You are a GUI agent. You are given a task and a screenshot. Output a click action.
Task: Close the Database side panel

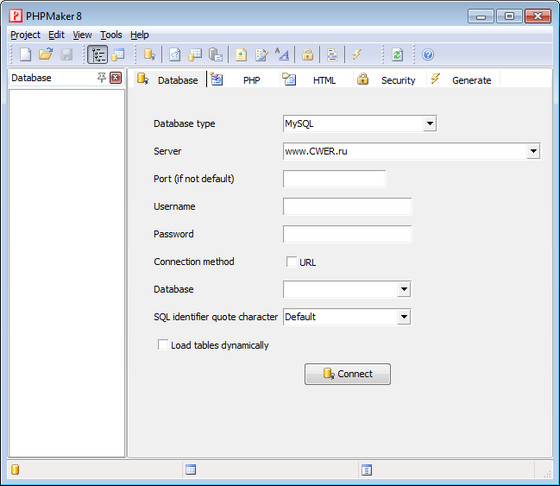click(116, 77)
